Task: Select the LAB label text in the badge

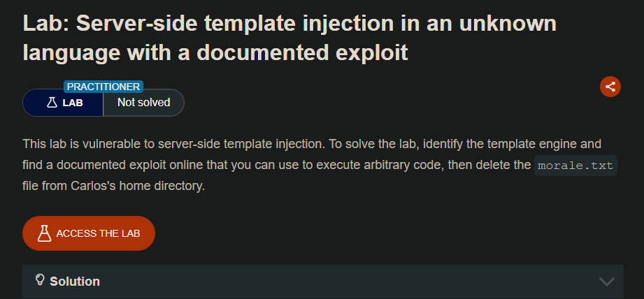Action: pyautogui.click(x=73, y=103)
